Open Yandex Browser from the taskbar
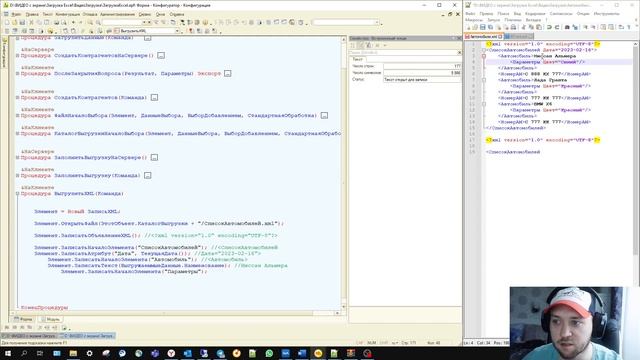 pyautogui.click(x=171, y=353)
